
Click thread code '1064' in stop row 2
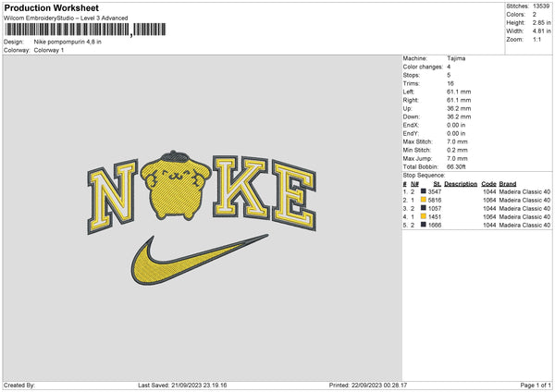click(x=489, y=201)
